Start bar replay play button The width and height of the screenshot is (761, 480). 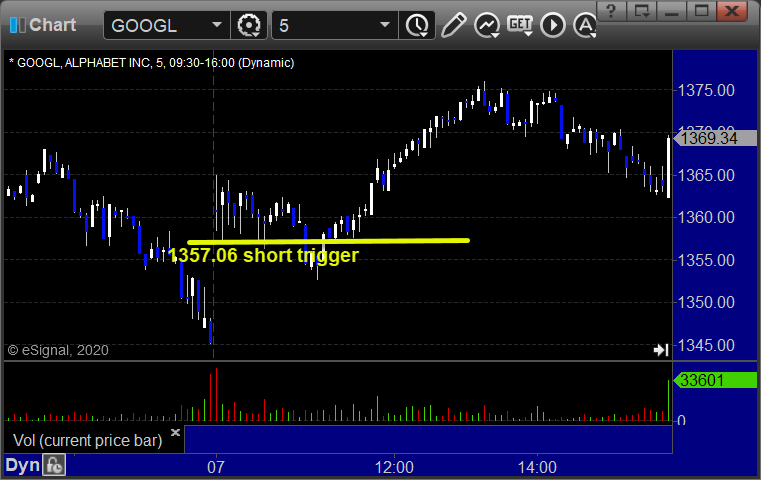pyautogui.click(x=553, y=25)
